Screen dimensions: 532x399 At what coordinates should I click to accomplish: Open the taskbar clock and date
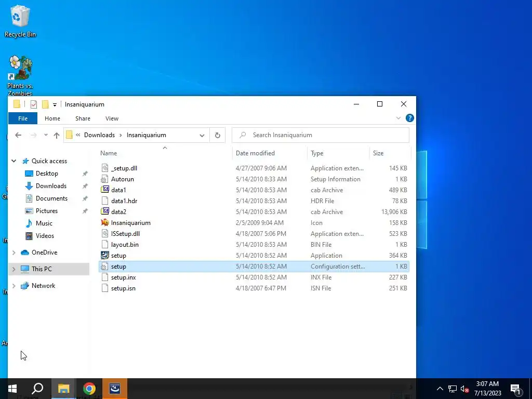click(x=487, y=389)
